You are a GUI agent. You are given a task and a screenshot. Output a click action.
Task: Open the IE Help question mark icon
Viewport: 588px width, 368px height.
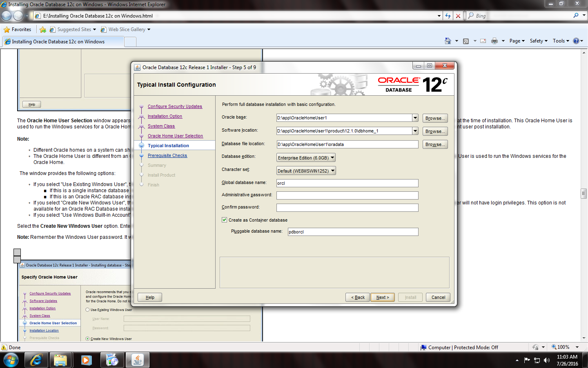576,41
